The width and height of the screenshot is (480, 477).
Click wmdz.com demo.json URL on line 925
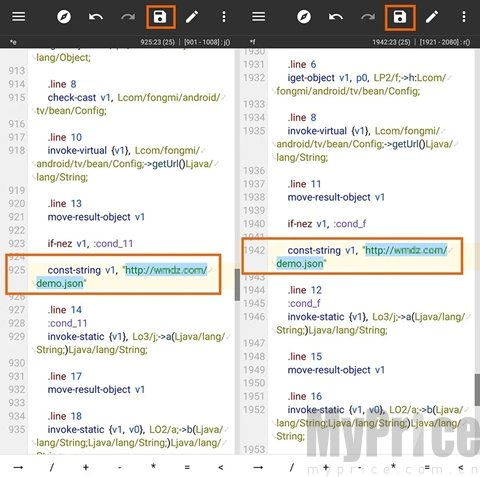point(122,277)
